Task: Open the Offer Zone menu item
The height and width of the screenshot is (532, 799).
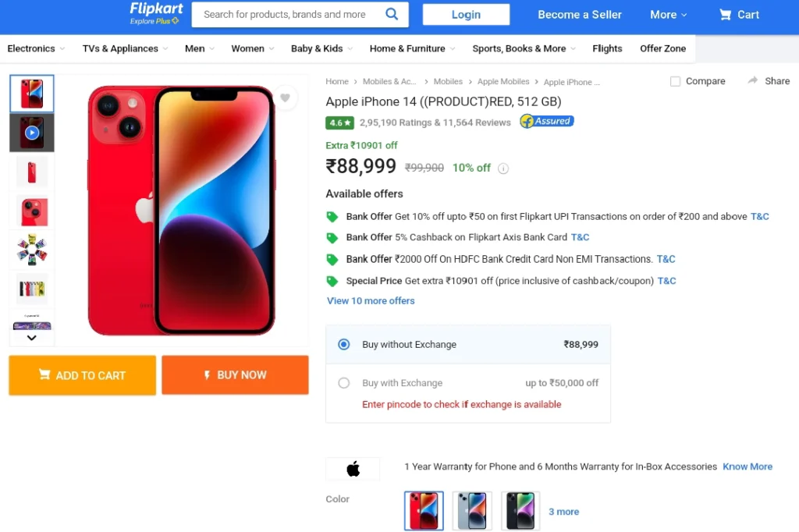Action: [662, 48]
